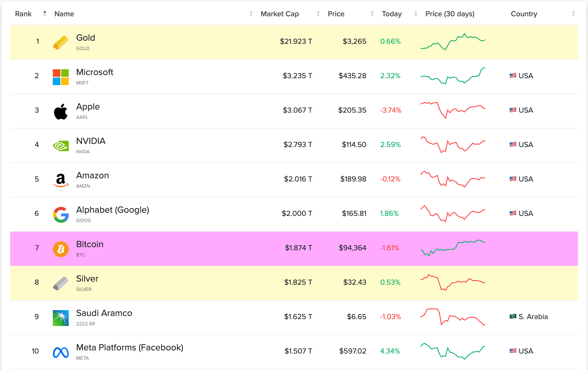Sort by Country column arrows
588x370 pixels.
[573, 14]
